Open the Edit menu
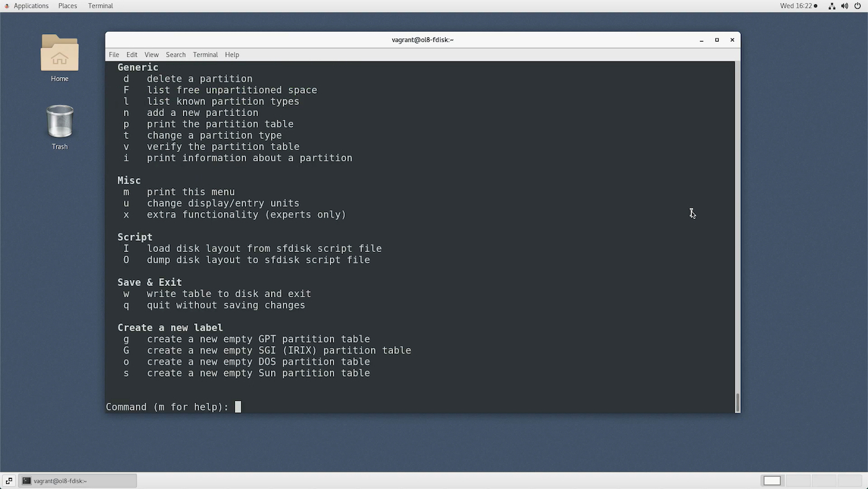868x489 pixels. coord(131,55)
